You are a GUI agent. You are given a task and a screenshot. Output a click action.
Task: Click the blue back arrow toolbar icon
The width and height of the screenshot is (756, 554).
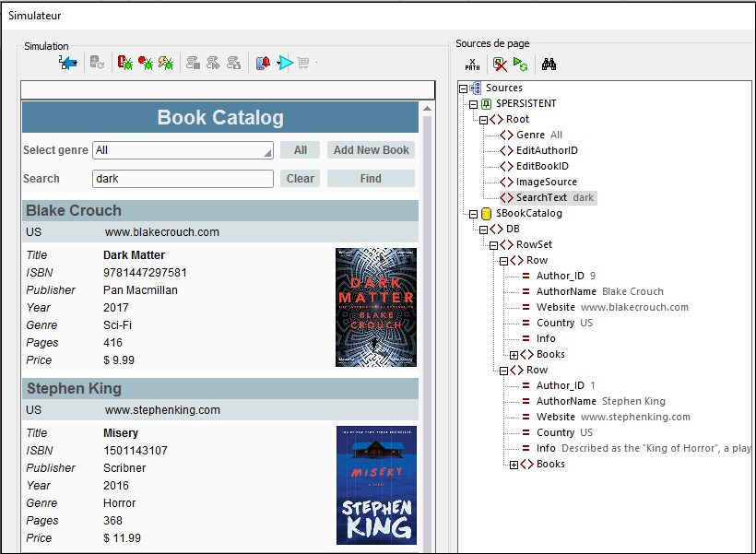coord(67,63)
